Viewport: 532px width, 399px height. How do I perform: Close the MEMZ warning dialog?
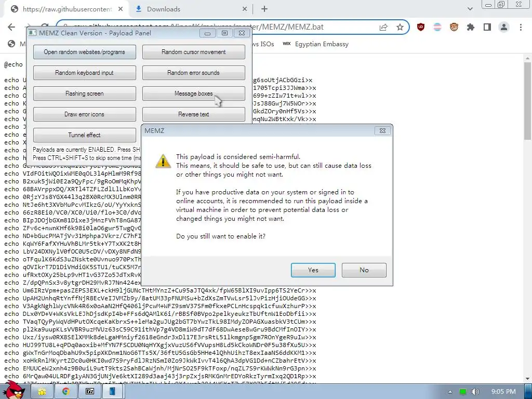tap(382, 130)
